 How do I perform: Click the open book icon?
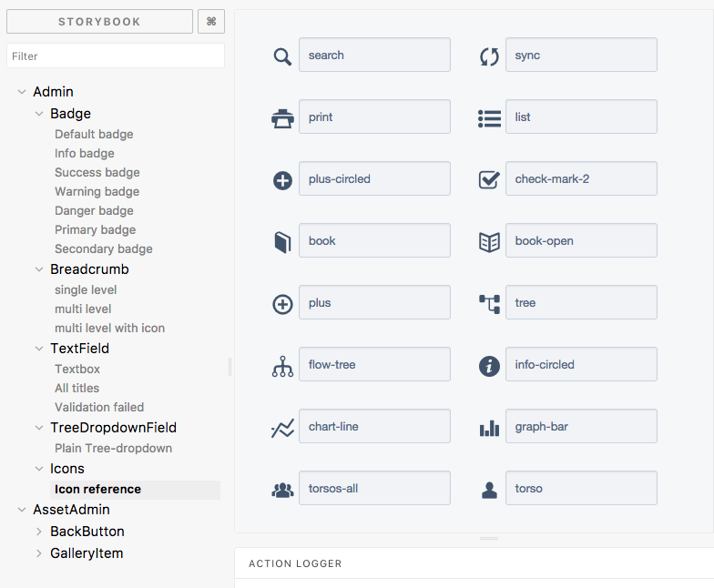click(x=489, y=242)
